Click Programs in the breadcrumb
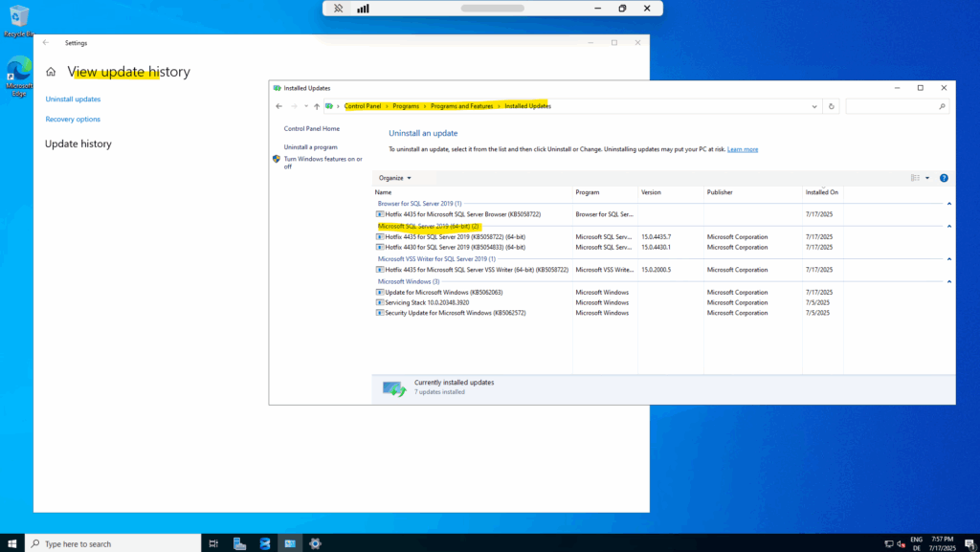Screen dimensions: 980x552 coord(406,106)
